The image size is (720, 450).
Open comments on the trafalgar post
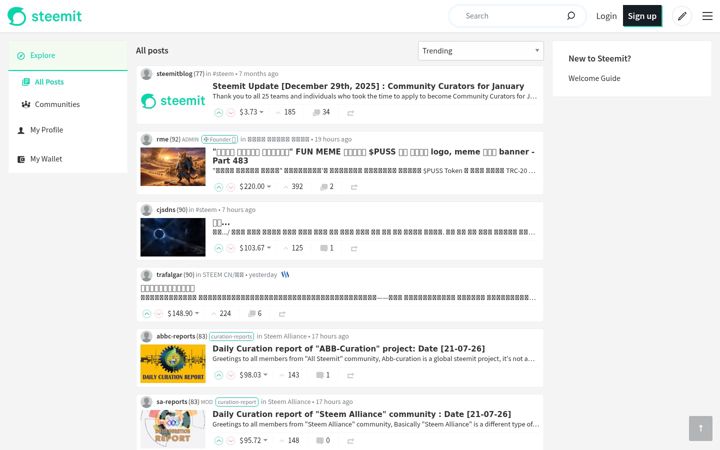255,314
